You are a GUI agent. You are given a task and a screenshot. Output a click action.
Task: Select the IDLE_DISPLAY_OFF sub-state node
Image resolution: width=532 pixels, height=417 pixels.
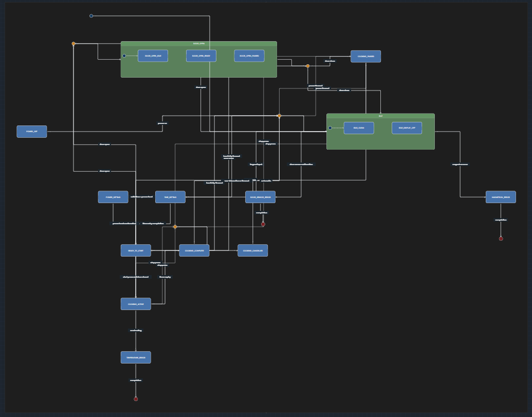click(407, 128)
